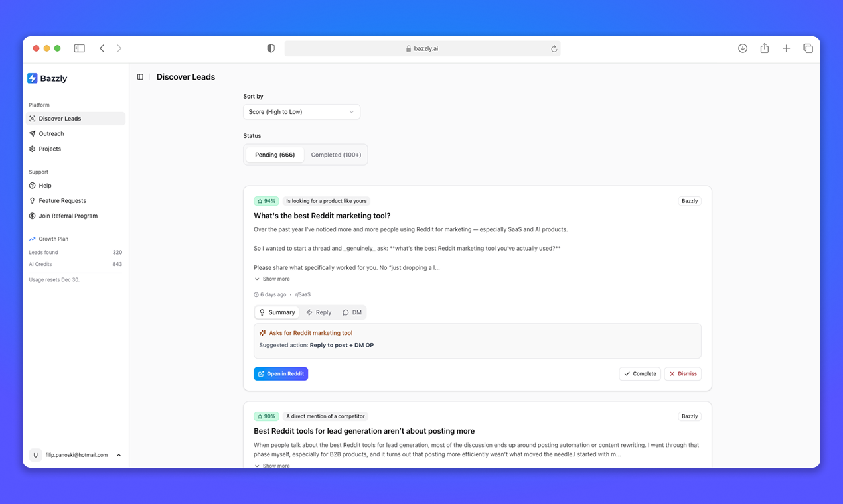Viewport: 843px width, 504px height.
Task: Click the Safari privacy shield icon
Action: coord(271,48)
